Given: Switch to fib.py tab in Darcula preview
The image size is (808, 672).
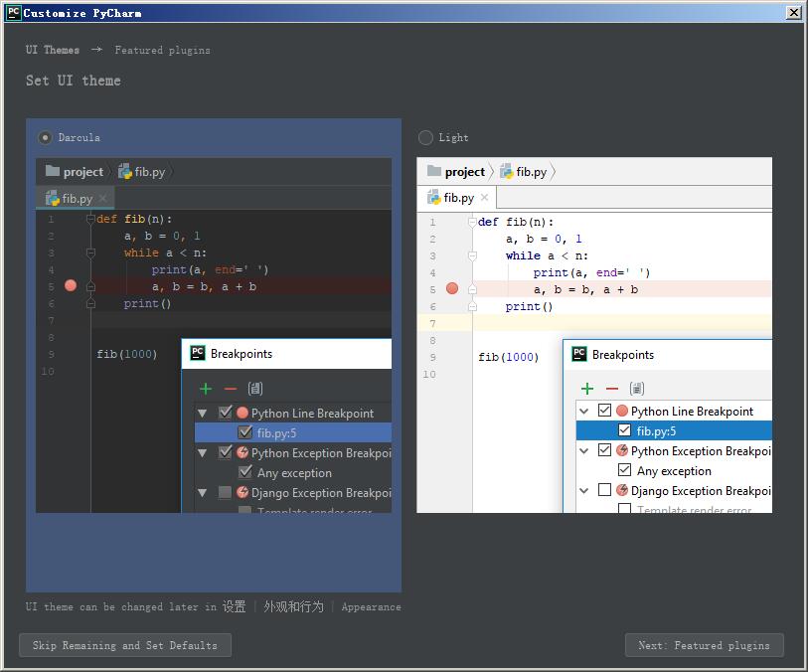Looking at the screenshot, I should (x=76, y=198).
